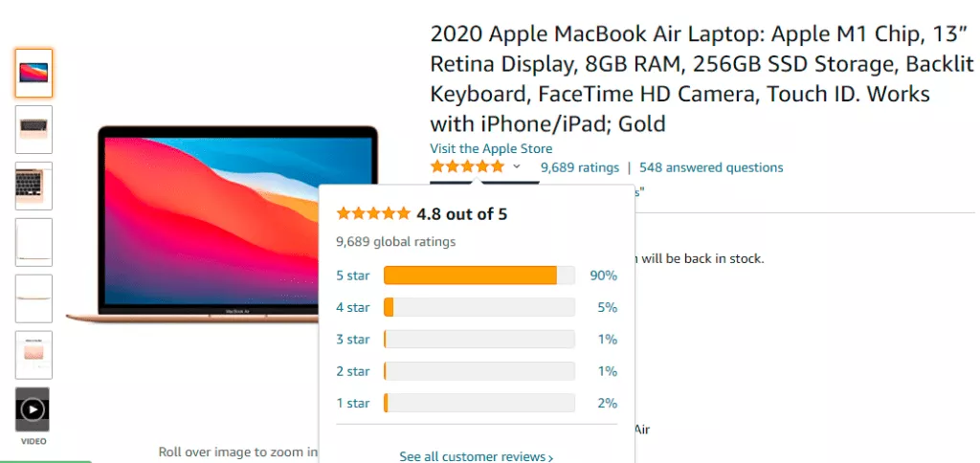Select the sixth thumbnail above the video

(33, 355)
